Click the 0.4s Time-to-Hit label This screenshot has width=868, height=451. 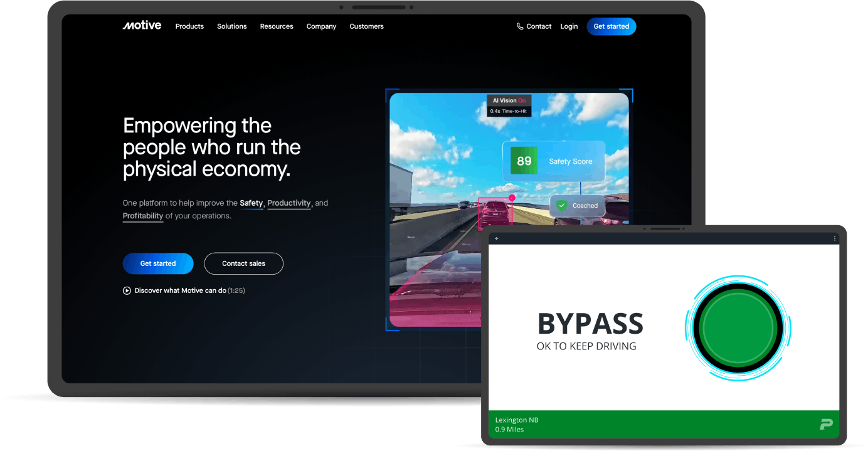click(x=509, y=111)
